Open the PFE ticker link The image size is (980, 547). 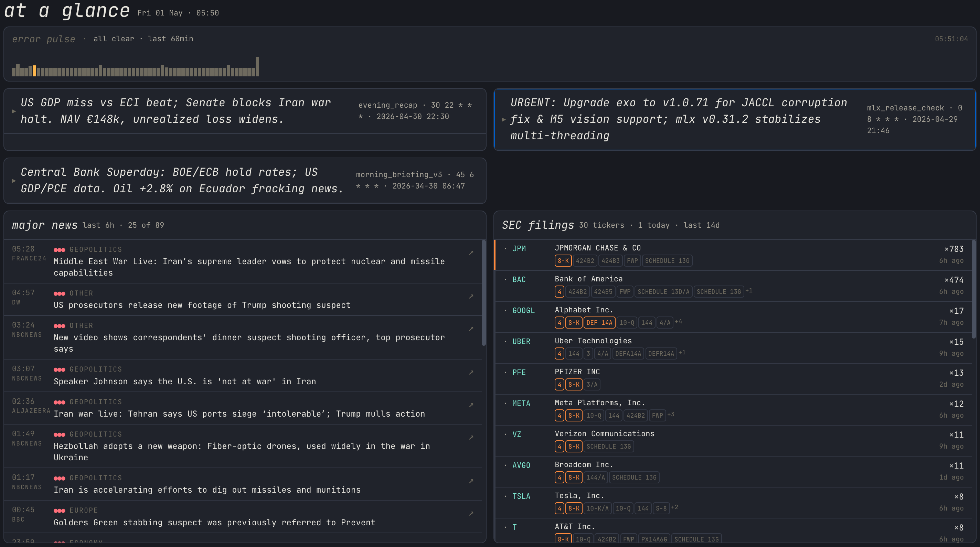click(519, 372)
